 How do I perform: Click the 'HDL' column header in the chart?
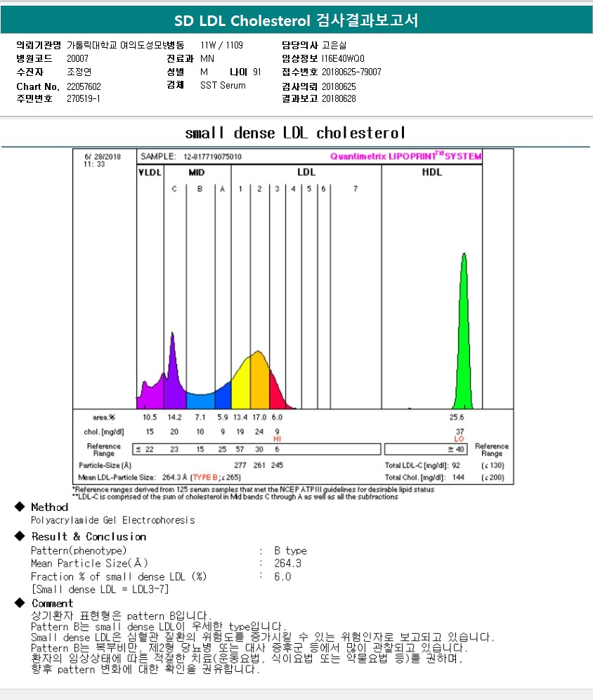click(x=432, y=172)
